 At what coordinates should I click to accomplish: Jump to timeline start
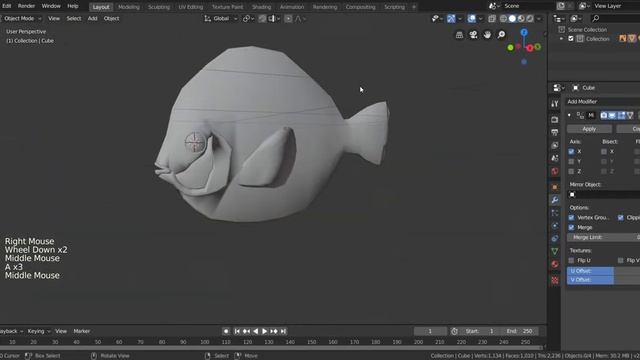(237, 331)
